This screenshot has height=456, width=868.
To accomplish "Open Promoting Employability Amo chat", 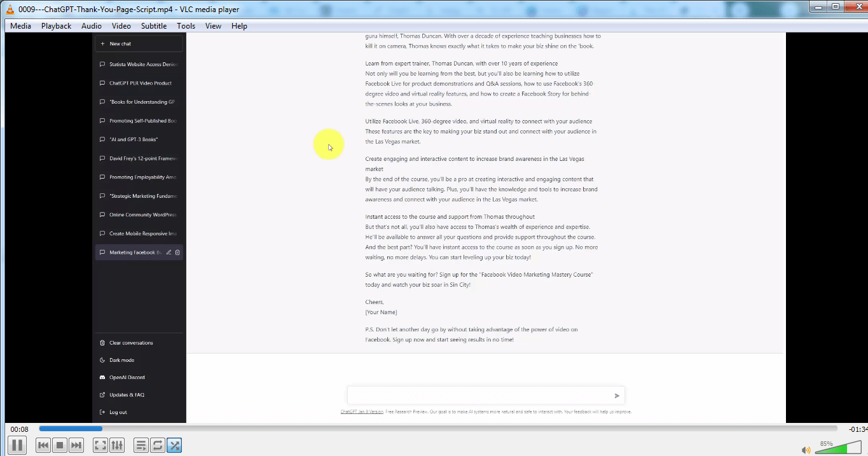I will (139, 177).
